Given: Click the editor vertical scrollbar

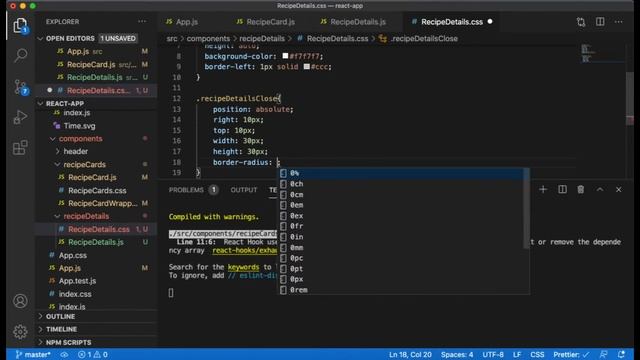Looking at the screenshot, I should 630,97.
